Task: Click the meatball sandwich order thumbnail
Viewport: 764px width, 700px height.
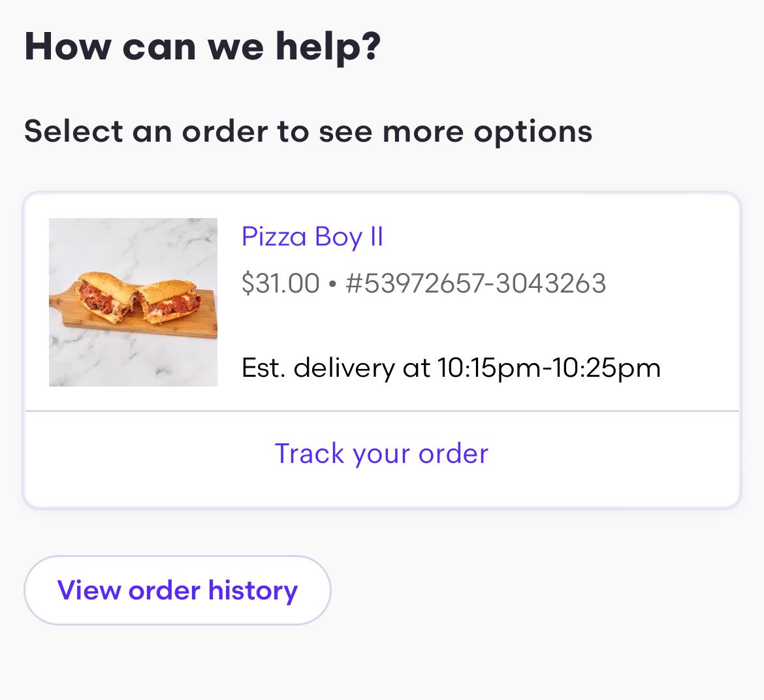Action: pos(133,302)
